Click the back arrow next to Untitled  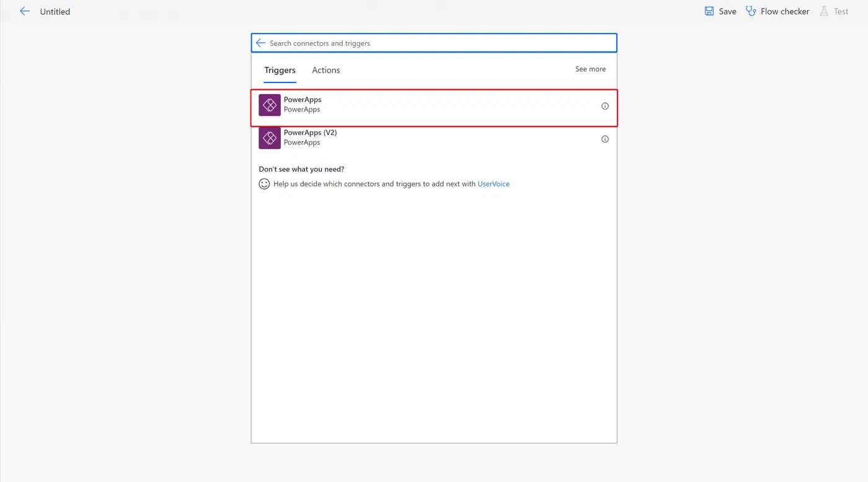pyautogui.click(x=25, y=11)
